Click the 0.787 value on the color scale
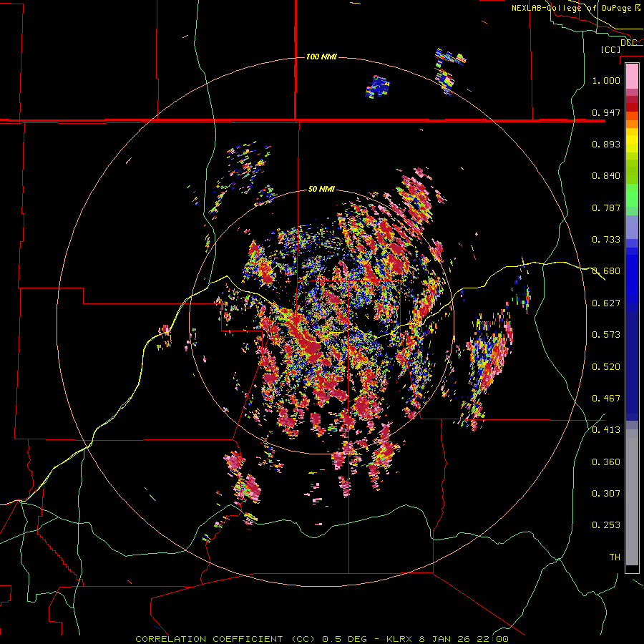This screenshot has height=644, width=644. pos(606,208)
